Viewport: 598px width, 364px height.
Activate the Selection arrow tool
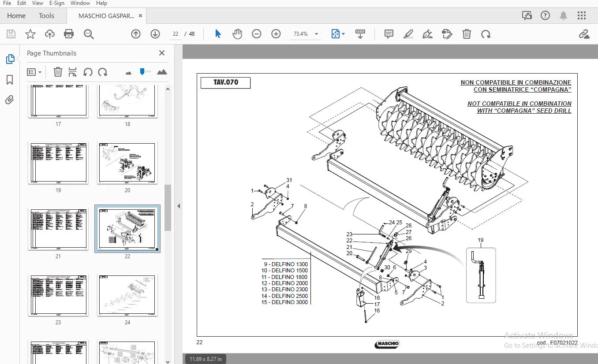pyautogui.click(x=218, y=34)
